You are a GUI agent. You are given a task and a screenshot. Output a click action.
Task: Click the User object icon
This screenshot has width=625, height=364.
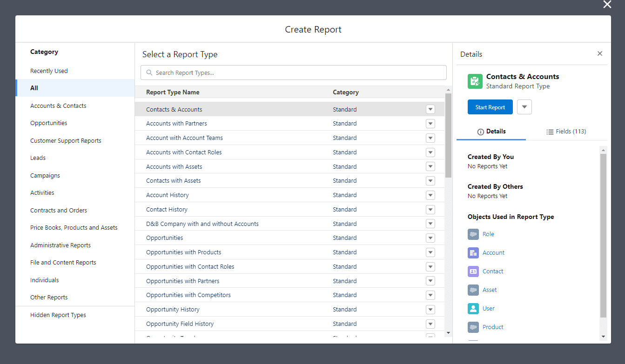point(473,309)
